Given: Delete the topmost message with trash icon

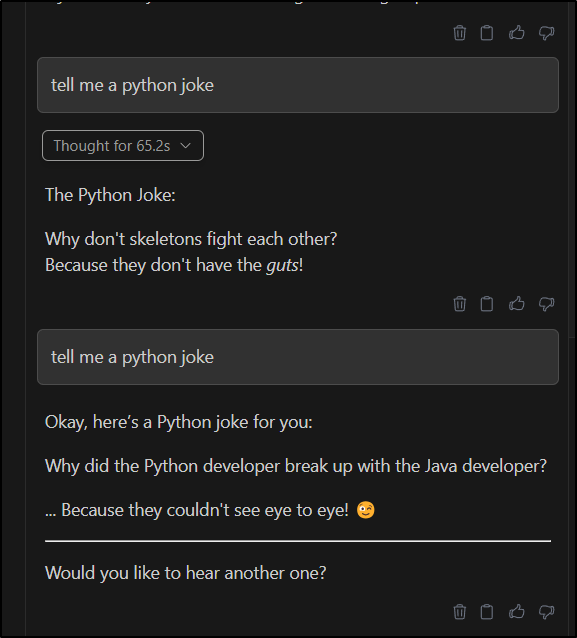Looking at the screenshot, I should pyautogui.click(x=459, y=33).
